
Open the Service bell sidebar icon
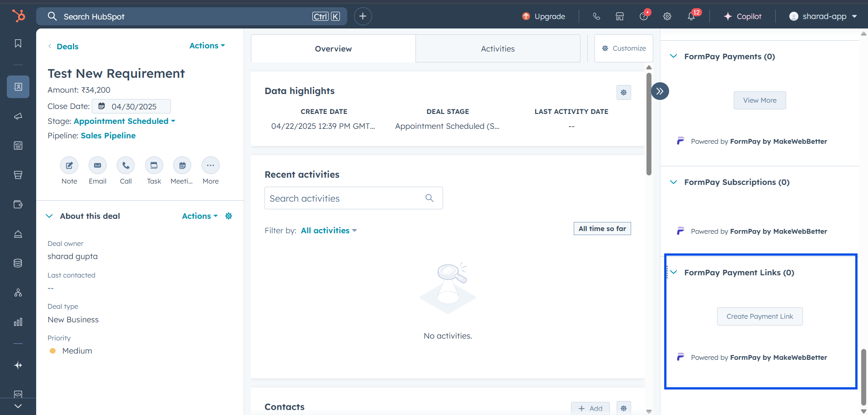18,234
